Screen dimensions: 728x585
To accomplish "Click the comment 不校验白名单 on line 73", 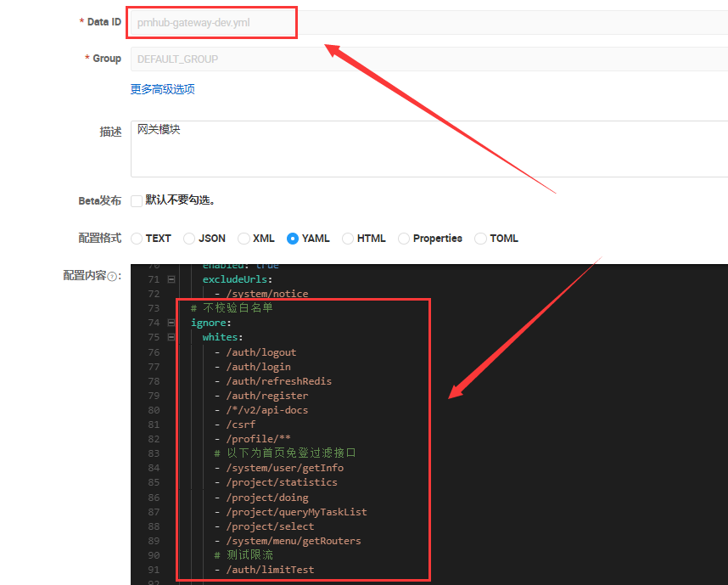I will point(232,307).
